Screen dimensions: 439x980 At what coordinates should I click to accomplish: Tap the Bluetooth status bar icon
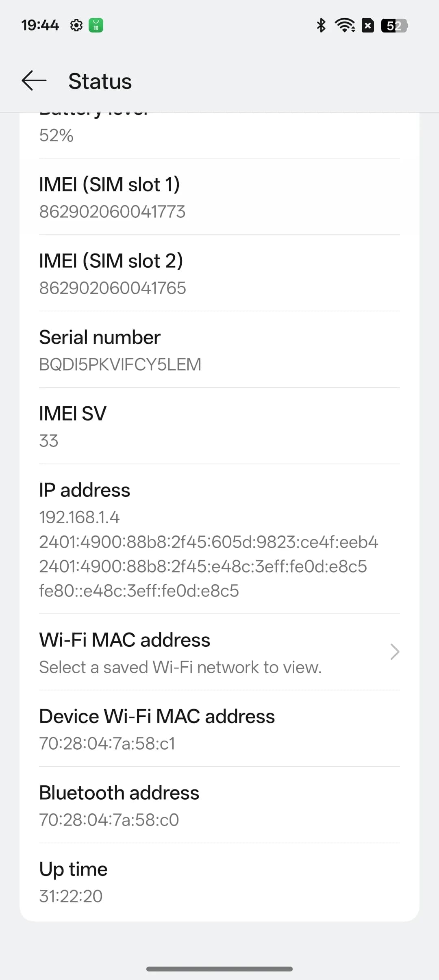coord(321,25)
